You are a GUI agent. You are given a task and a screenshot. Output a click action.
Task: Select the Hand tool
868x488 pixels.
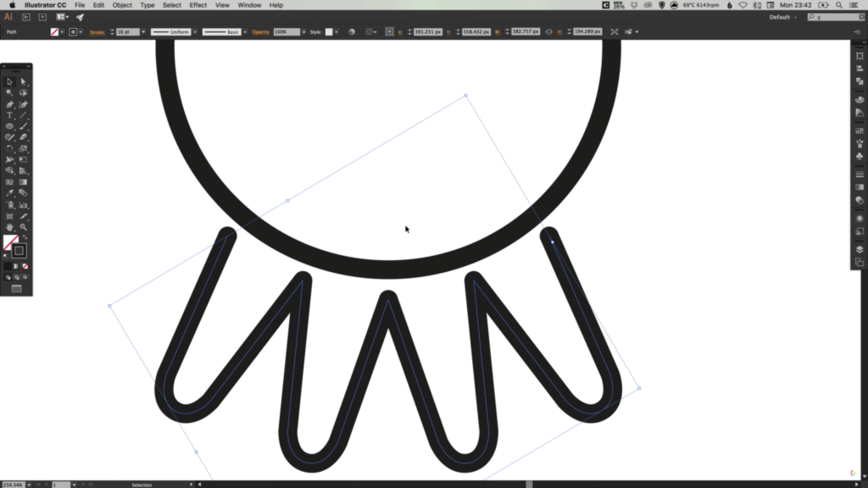(9, 227)
